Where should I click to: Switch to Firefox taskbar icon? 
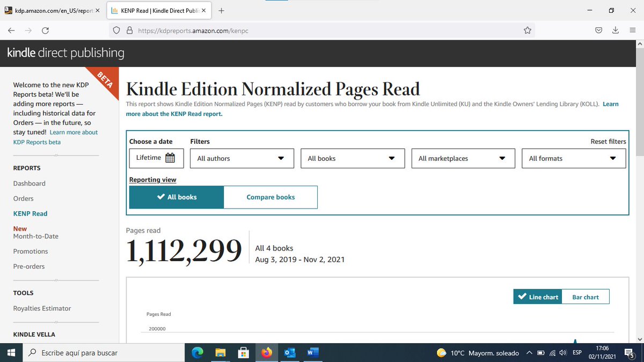(267, 353)
